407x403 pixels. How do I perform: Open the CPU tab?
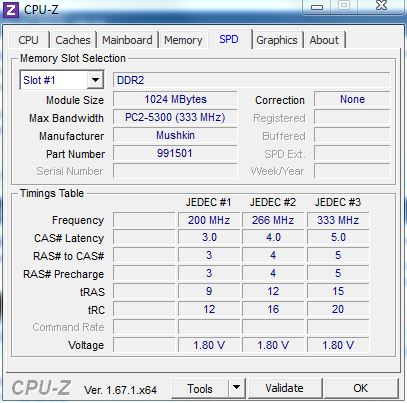[x=29, y=40]
